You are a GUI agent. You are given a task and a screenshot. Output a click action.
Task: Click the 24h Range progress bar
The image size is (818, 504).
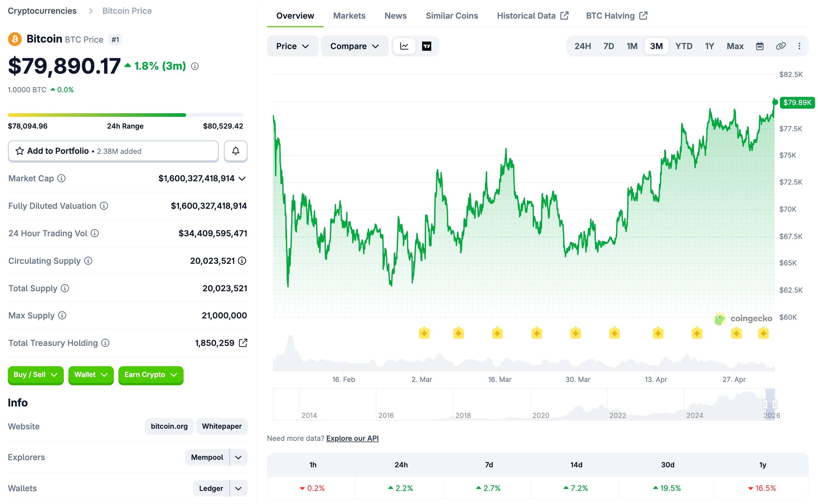tap(126, 115)
